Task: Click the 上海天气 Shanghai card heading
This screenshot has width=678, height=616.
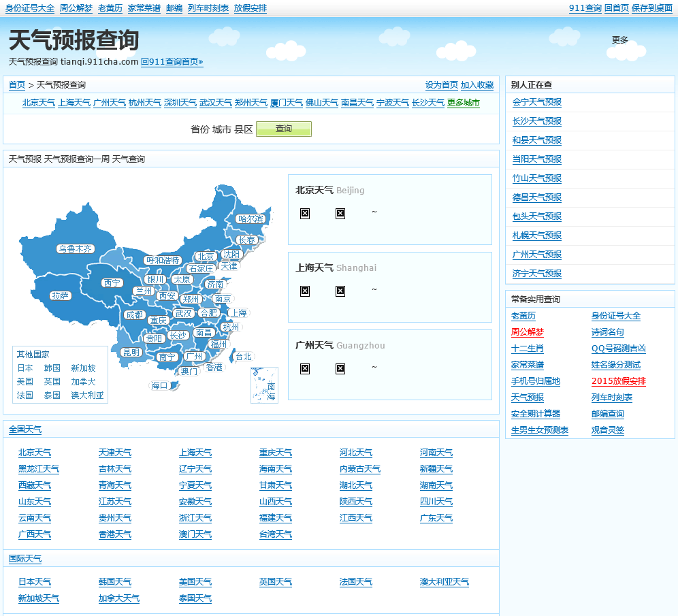Action: coord(336,268)
